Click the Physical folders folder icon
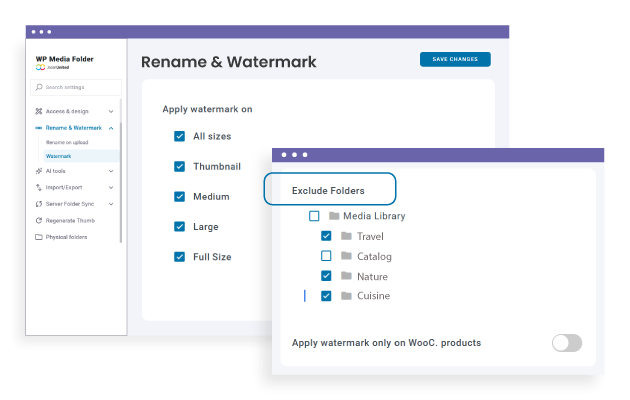This screenshot has height=400, width=630. 39,237
